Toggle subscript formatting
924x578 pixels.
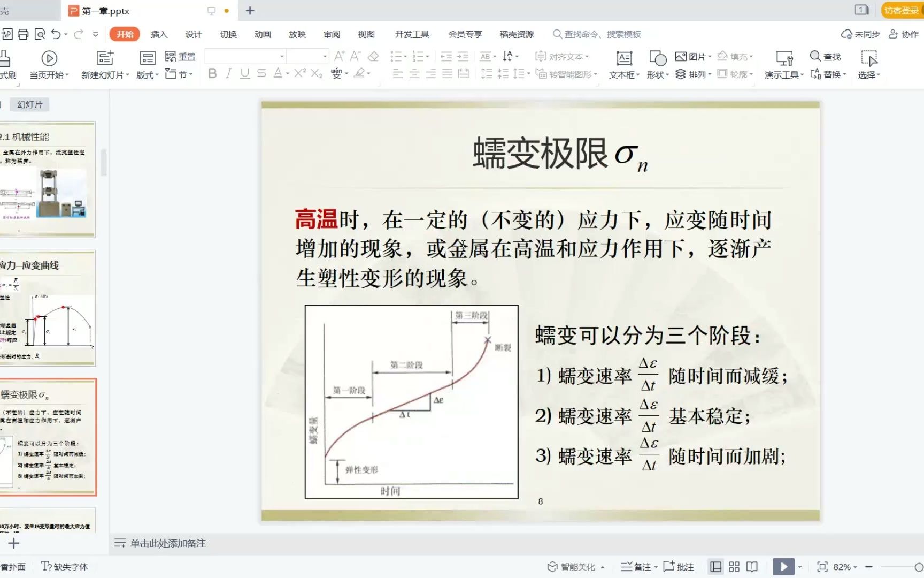coord(317,73)
